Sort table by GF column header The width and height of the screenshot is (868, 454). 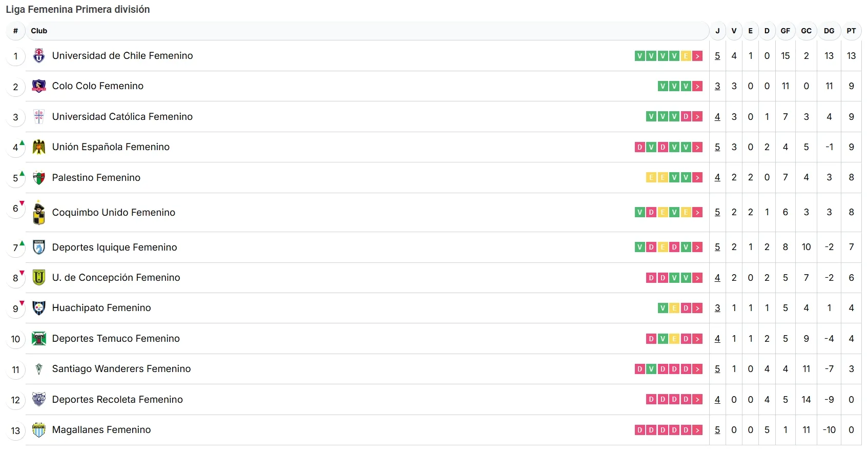pyautogui.click(x=785, y=31)
